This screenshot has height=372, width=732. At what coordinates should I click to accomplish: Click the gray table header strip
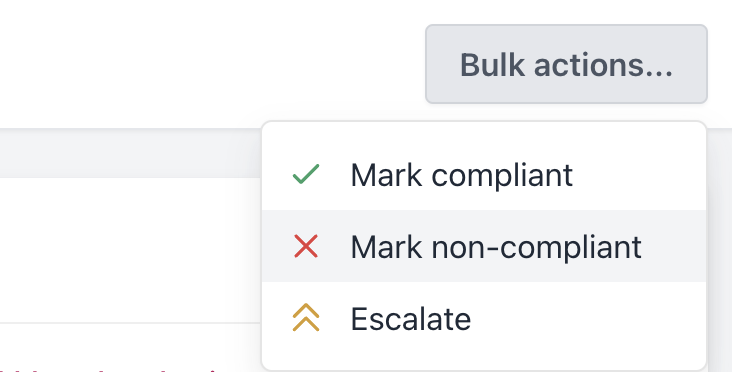tap(131, 153)
